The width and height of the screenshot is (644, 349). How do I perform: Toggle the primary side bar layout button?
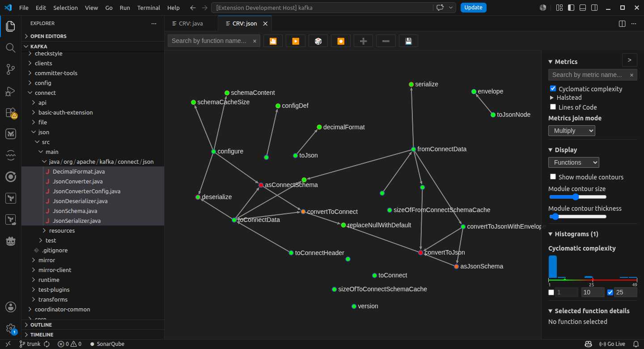[571, 8]
